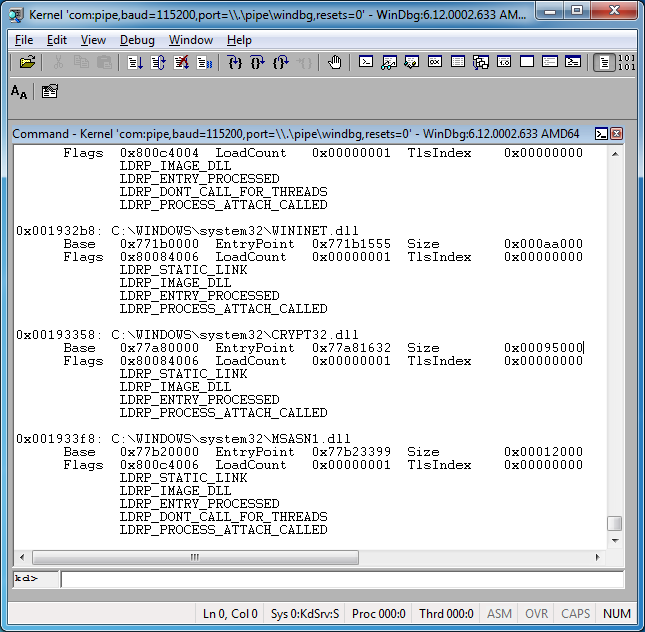Open the Edit menu
The width and height of the screenshot is (645, 632).
[x=56, y=40]
